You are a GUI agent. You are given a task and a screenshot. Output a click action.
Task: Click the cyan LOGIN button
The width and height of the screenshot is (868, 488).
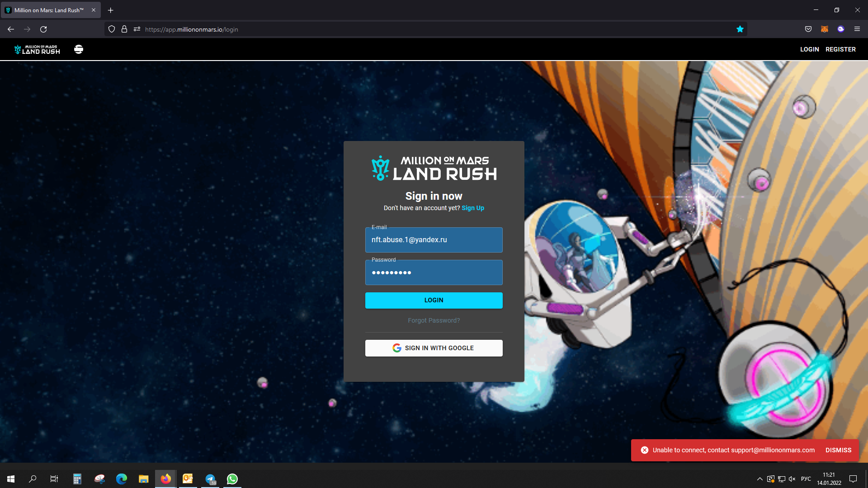[434, 300]
